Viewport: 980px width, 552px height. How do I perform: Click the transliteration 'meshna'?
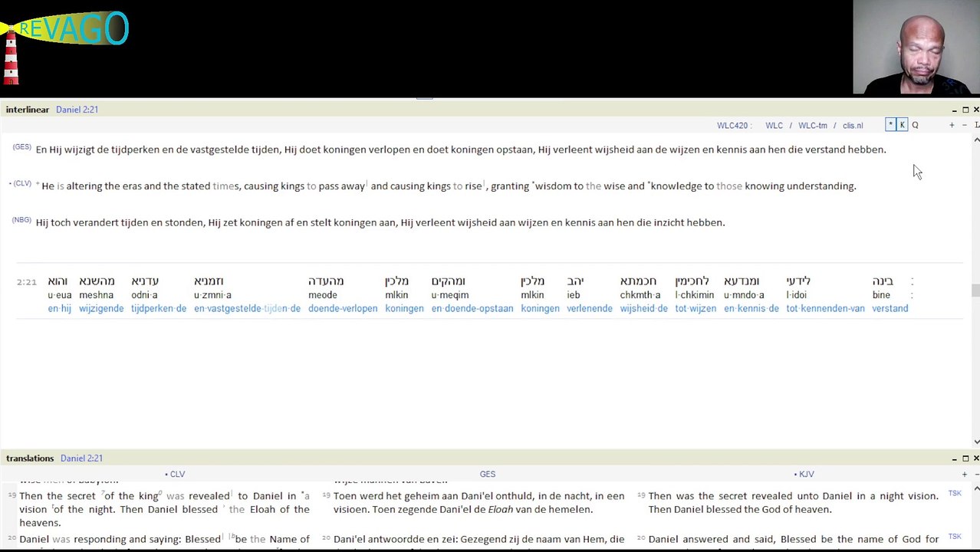96,295
